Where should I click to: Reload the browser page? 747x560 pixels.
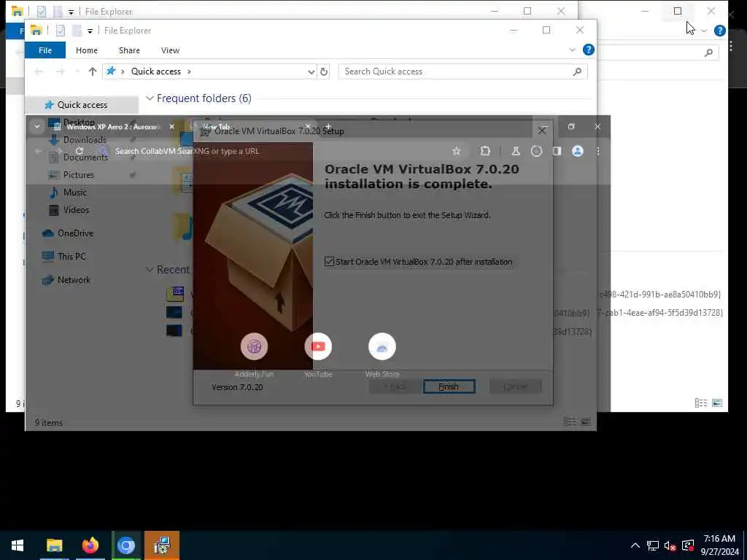[79, 151]
